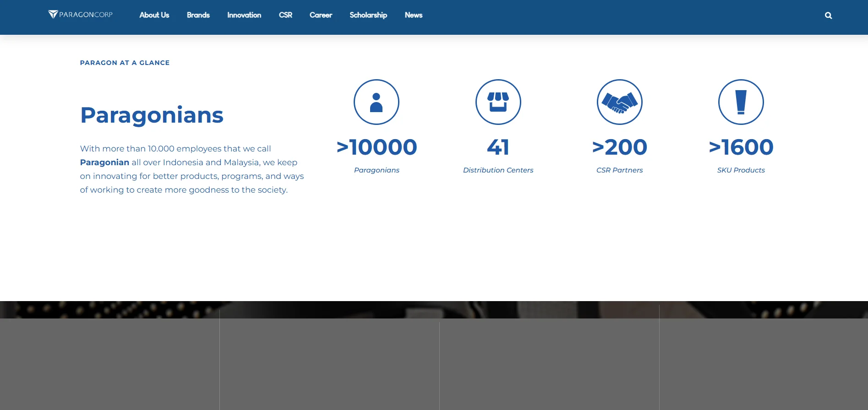The image size is (868, 410).
Task: Click the Paragon At A Glance label
Action: (x=125, y=63)
